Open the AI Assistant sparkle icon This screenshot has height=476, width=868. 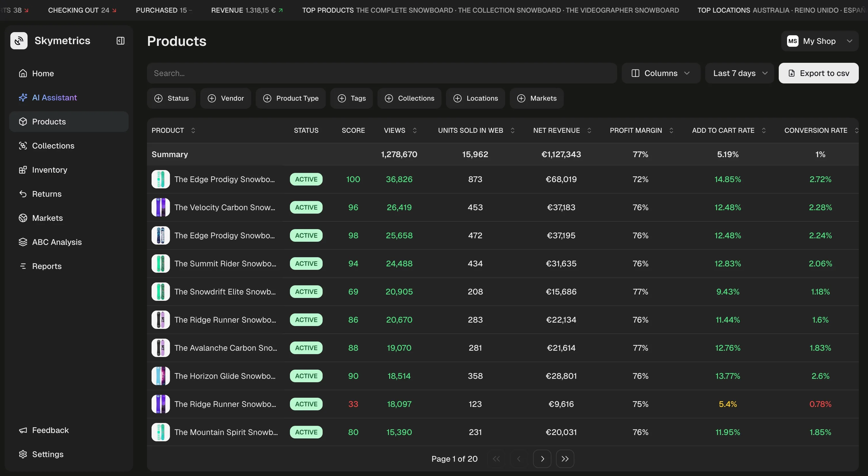click(x=23, y=97)
